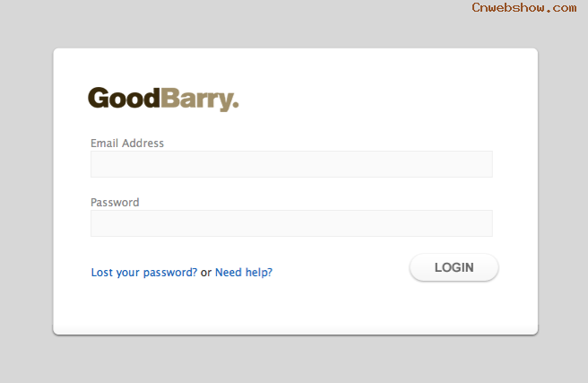Click the "Password" field label
This screenshot has width=588, height=383.
click(115, 202)
